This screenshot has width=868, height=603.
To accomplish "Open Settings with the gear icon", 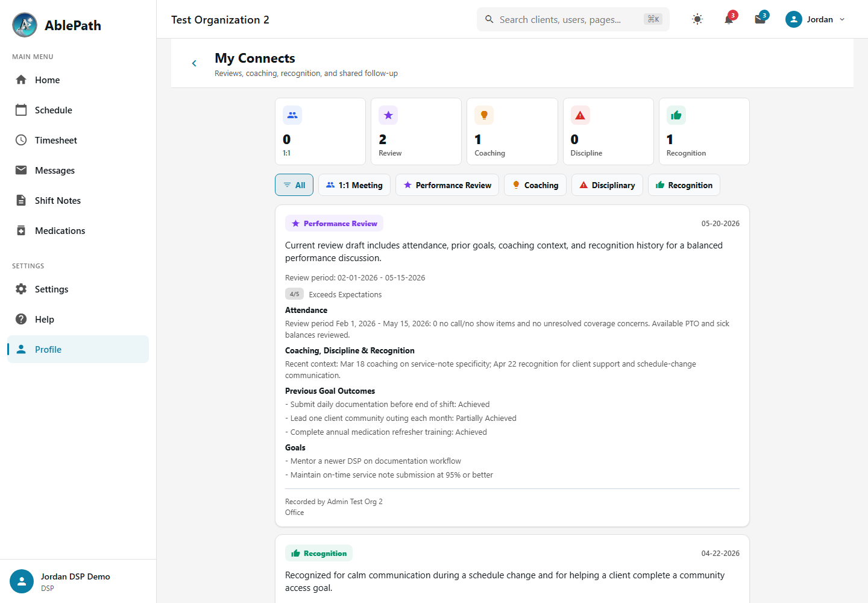I will point(78,289).
